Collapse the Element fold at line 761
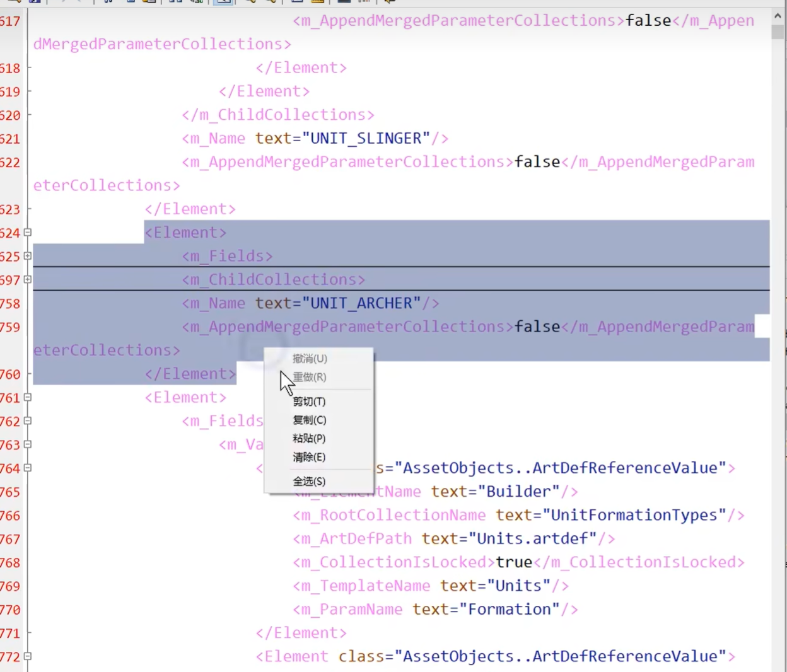Image resolution: width=787 pixels, height=672 pixels. point(27,398)
